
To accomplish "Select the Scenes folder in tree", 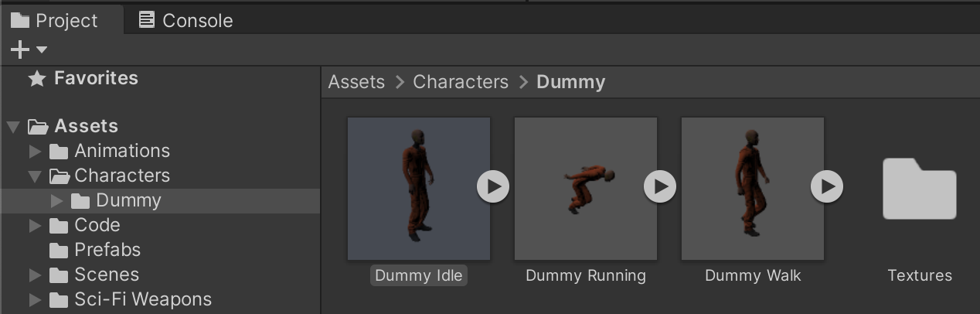I will [x=106, y=275].
